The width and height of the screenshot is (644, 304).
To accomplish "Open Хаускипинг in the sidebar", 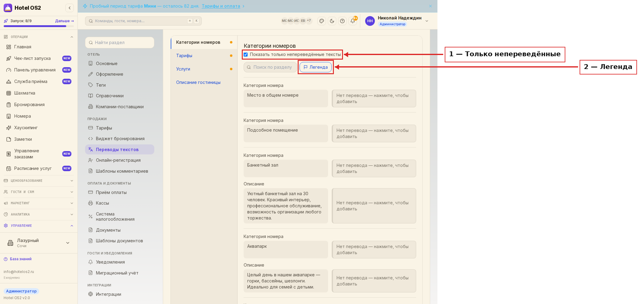I will (x=39, y=128).
